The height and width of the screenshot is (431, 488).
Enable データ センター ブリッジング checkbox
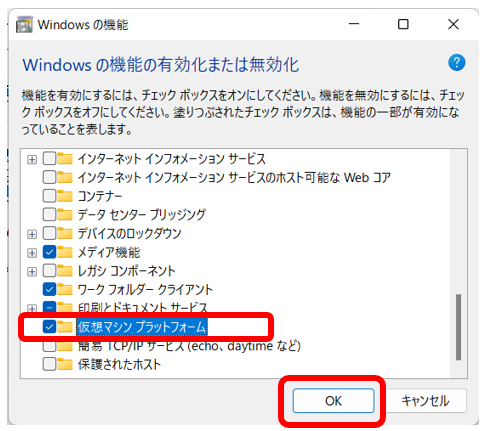pos(49,215)
